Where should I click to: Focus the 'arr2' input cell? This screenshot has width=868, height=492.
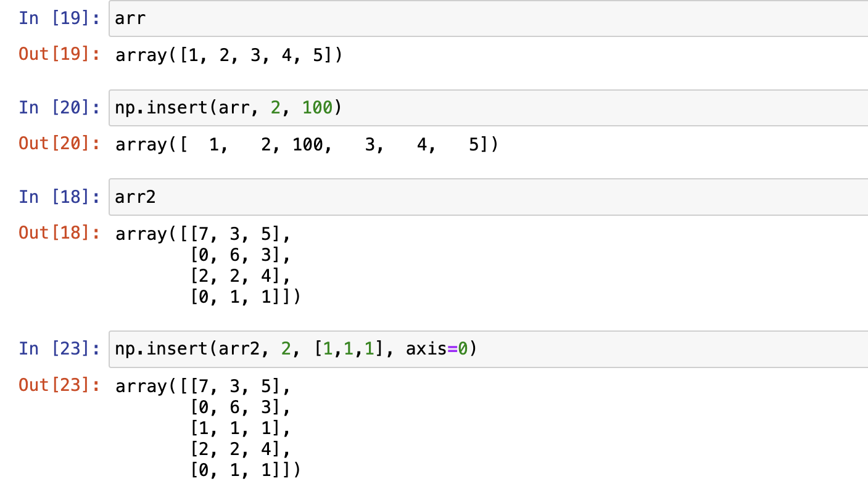487,197
